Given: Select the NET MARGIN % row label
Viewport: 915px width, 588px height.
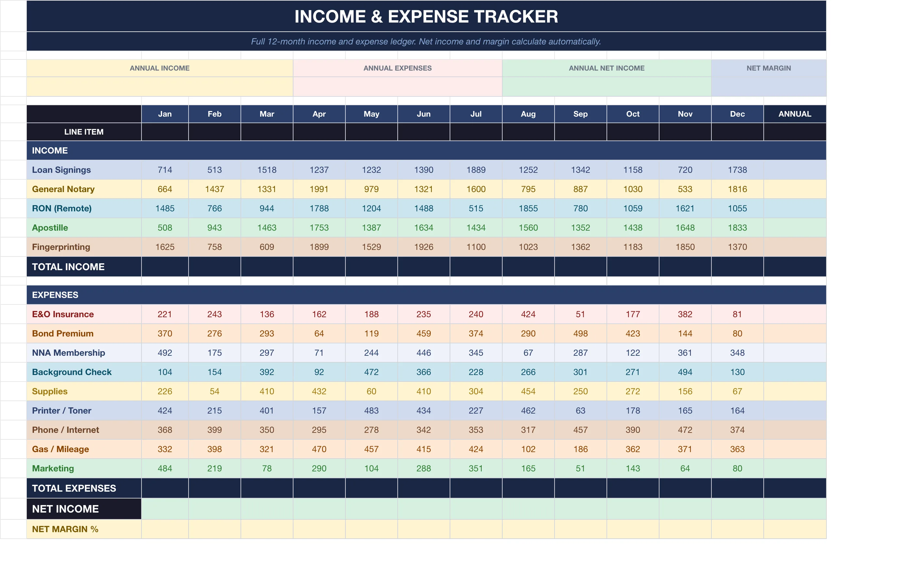Looking at the screenshot, I should (x=84, y=529).
